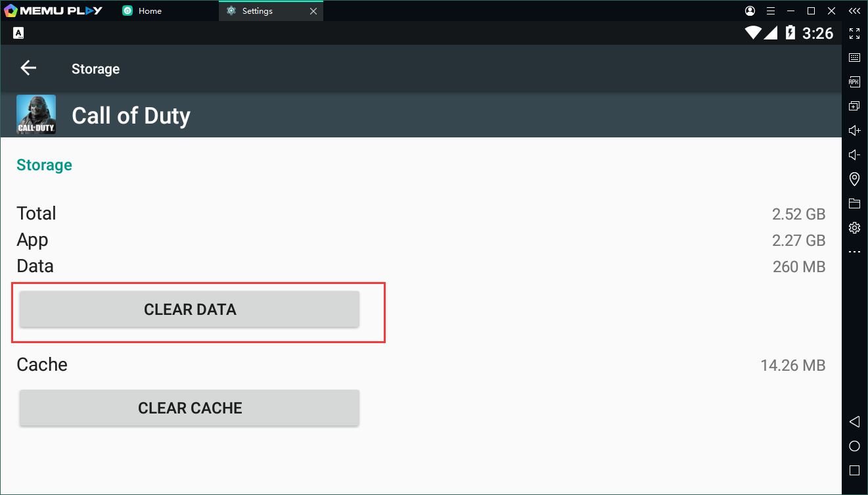The height and width of the screenshot is (495, 868).
Task: Switch to the Home tab
Action: tap(150, 11)
